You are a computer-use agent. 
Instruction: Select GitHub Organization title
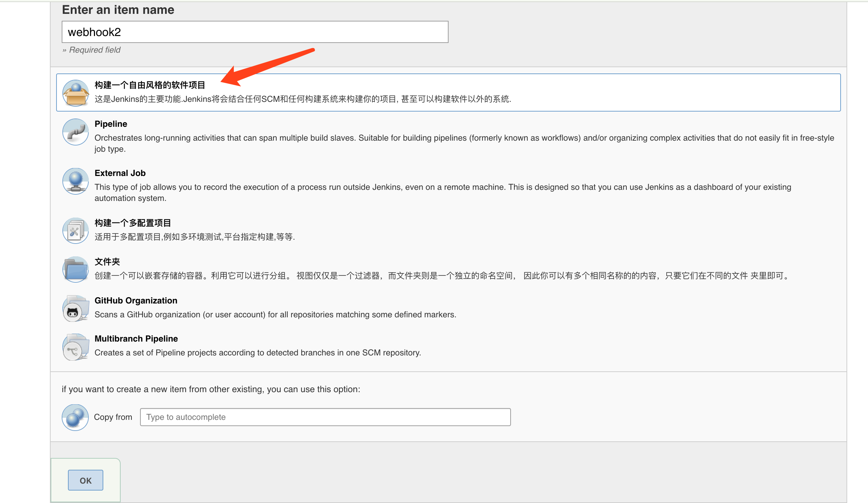coord(136,301)
